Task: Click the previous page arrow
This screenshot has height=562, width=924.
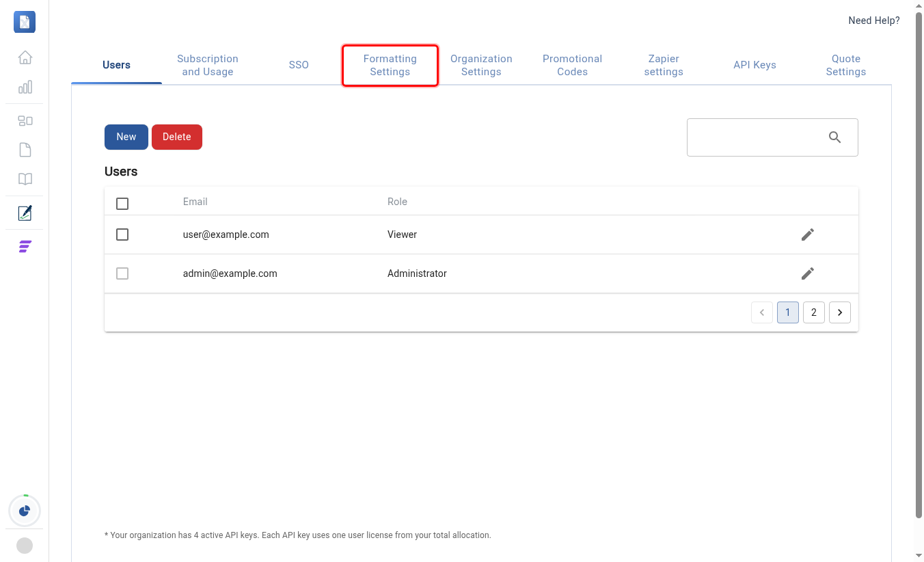Action: point(762,312)
